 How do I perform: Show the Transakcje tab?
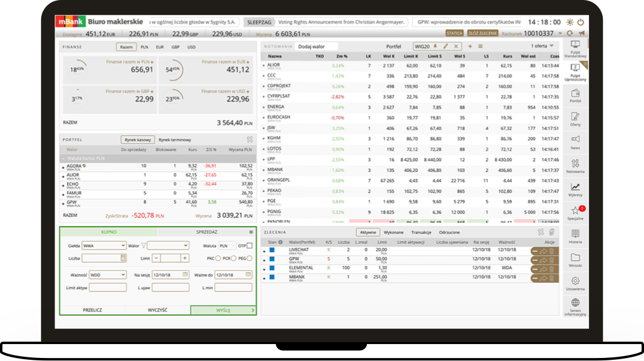(421, 233)
